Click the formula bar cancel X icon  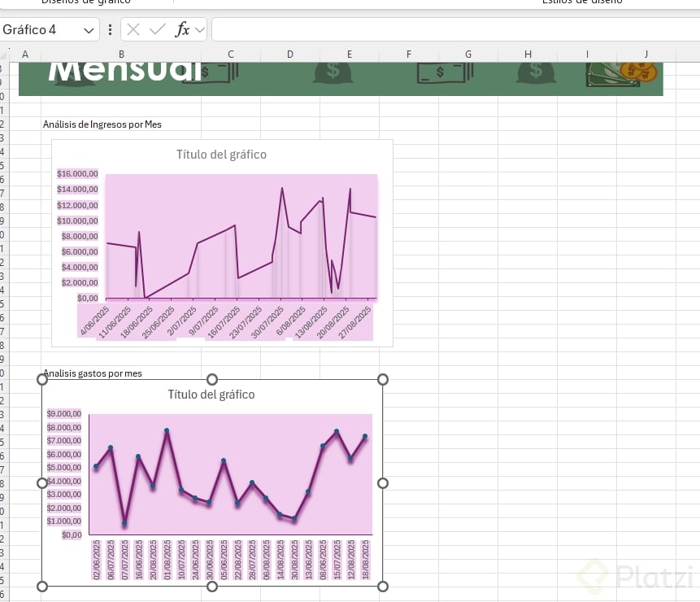[133, 29]
